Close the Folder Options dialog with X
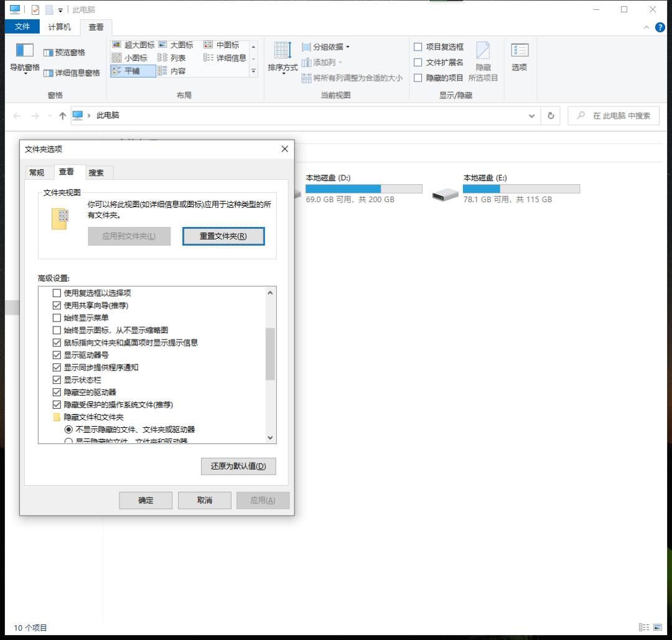672x640 pixels. coord(284,149)
